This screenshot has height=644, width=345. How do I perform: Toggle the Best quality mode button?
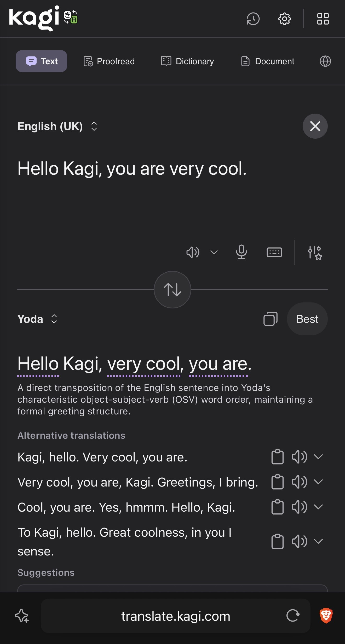pos(307,319)
